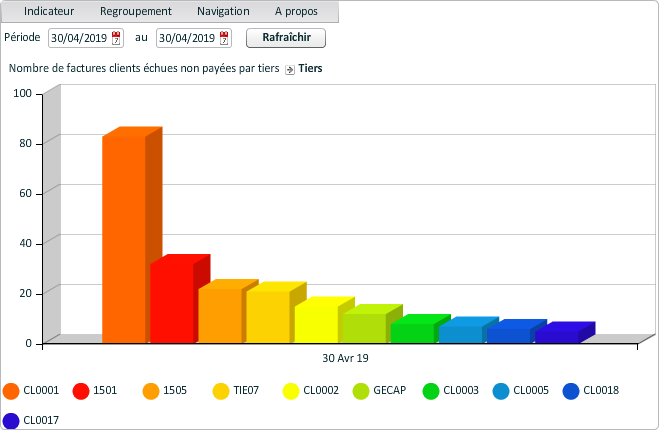The width and height of the screenshot is (659, 430).
Task: Click the amber 1505 legend swatch
Action: click(151, 391)
